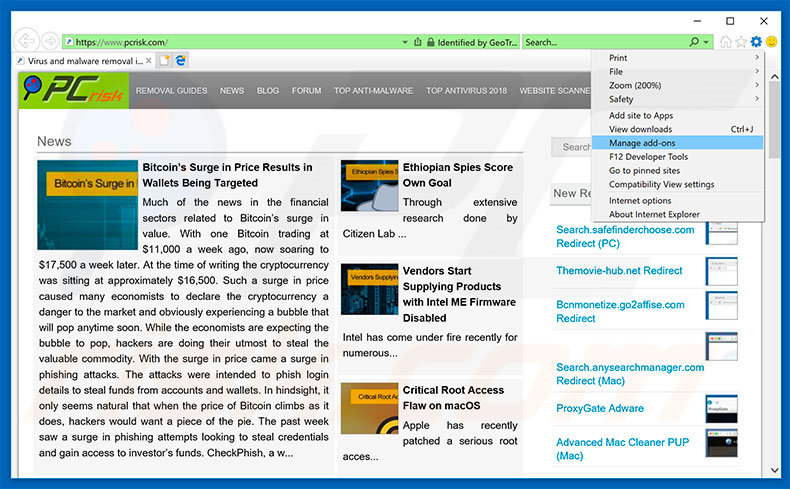Click the ProxyGate Adware thumbnail
This screenshot has height=489, width=790.
tap(721, 409)
